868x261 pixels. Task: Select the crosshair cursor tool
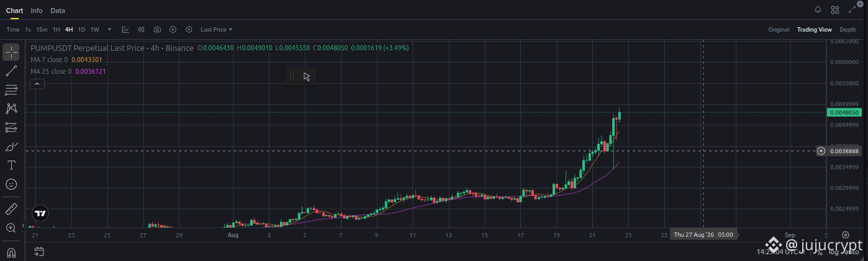(11, 52)
